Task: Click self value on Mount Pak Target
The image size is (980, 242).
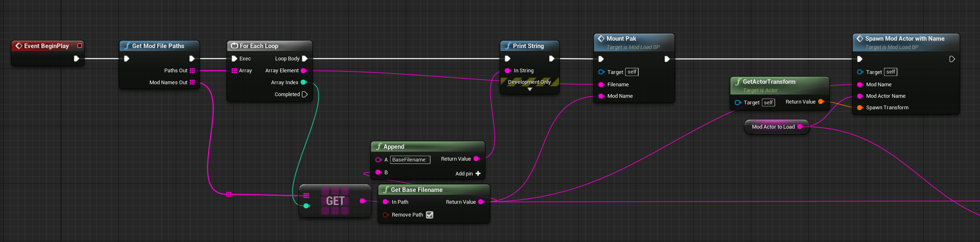Action: (x=632, y=72)
